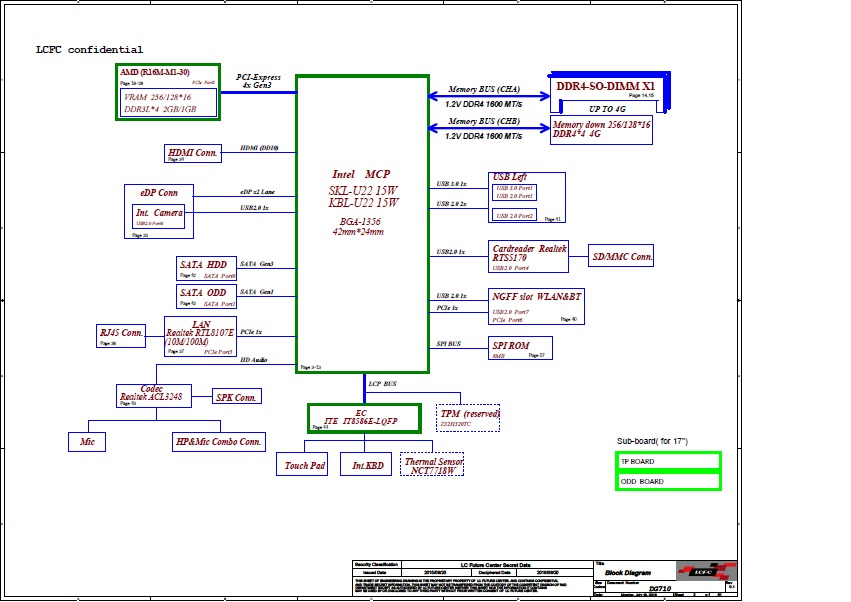Click the LAN Realtek RTL8107E block
Image resolution: width=851 pixels, height=602 pixels.
[x=200, y=337]
